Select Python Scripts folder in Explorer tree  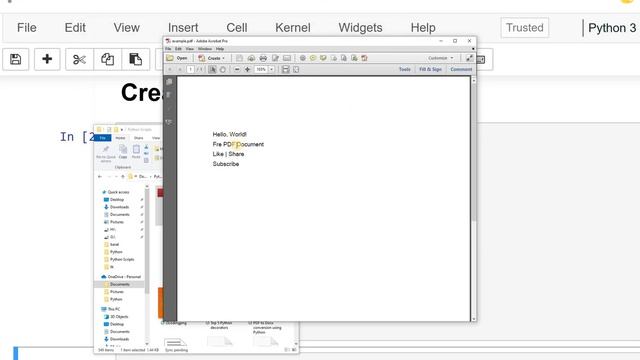coord(122,259)
